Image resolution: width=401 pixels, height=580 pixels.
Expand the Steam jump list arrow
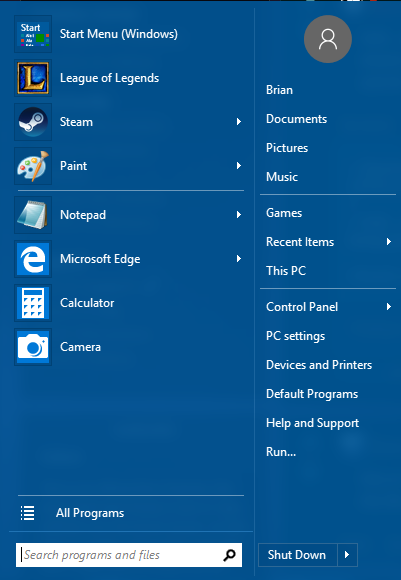[239, 122]
